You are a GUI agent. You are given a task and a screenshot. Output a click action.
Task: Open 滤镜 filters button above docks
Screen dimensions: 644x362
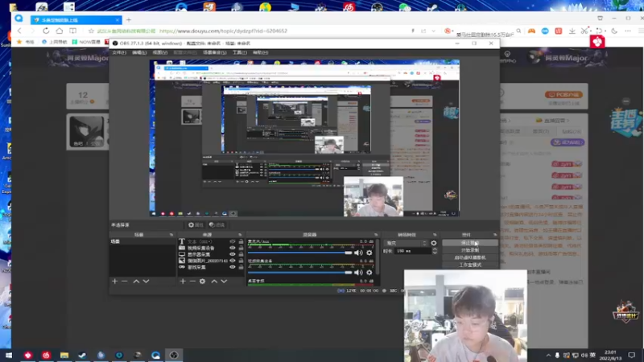217,225
